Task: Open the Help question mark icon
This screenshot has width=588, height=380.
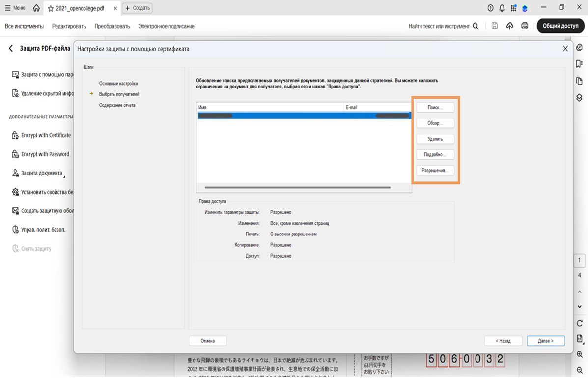Action: (490, 8)
